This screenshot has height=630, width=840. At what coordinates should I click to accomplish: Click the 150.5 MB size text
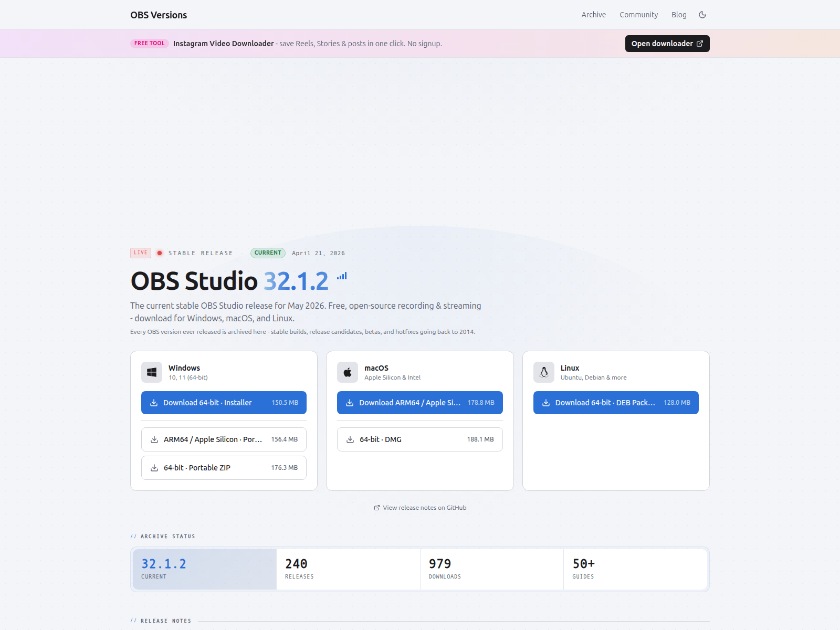coord(285,403)
